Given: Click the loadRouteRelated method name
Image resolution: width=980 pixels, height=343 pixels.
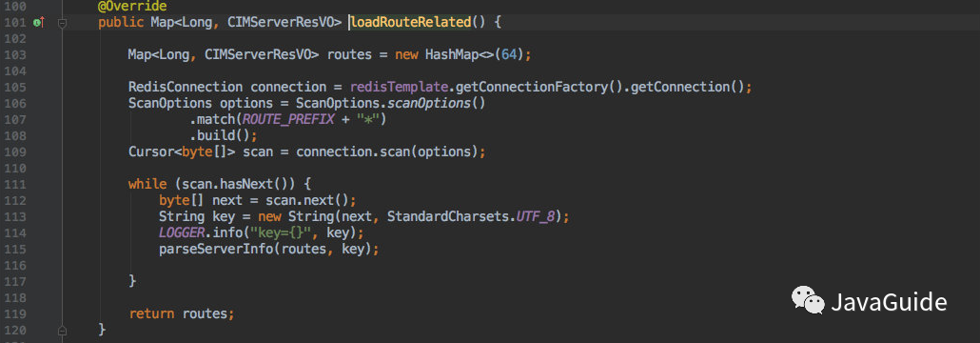Looking at the screenshot, I should tap(410, 23).
